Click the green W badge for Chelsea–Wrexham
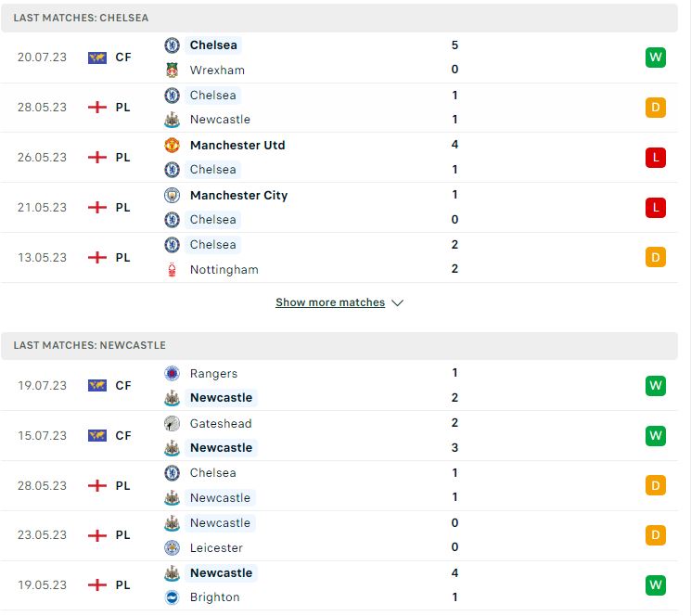The width and height of the screenshot is (691, 616). tap(656, 58)
